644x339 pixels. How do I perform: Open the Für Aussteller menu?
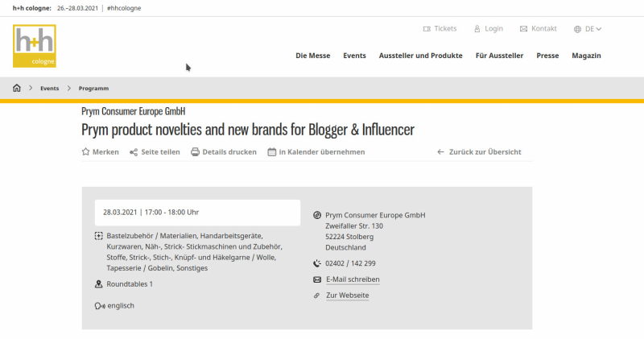[499, 56]
